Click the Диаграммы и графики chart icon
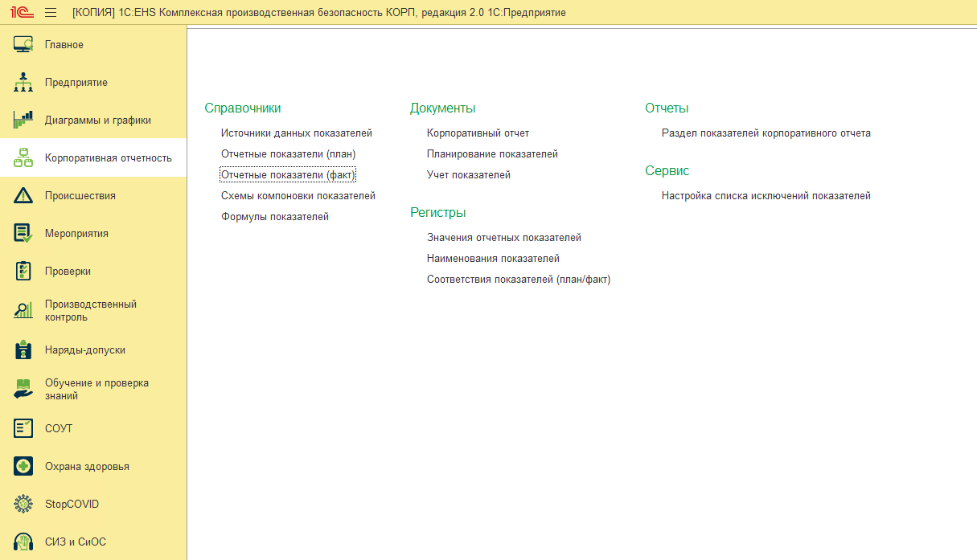Image resolution: width=977 pixels, height=560 pixels. [x=23, y=121]
